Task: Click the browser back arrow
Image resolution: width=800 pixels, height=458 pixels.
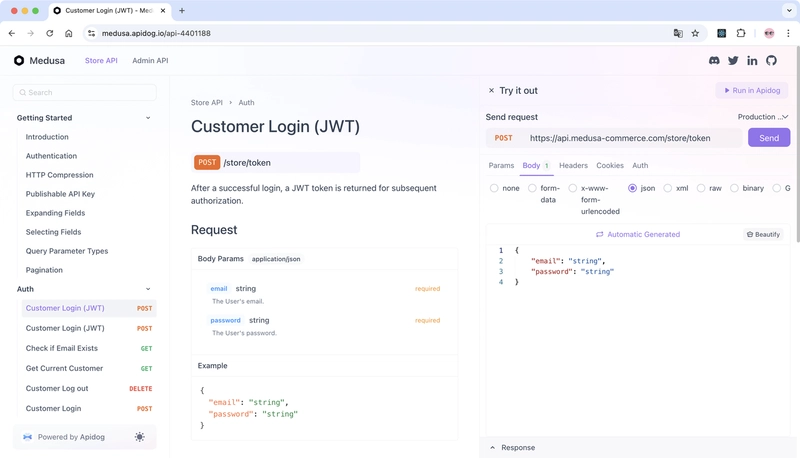Action: (x=12, y=33)
